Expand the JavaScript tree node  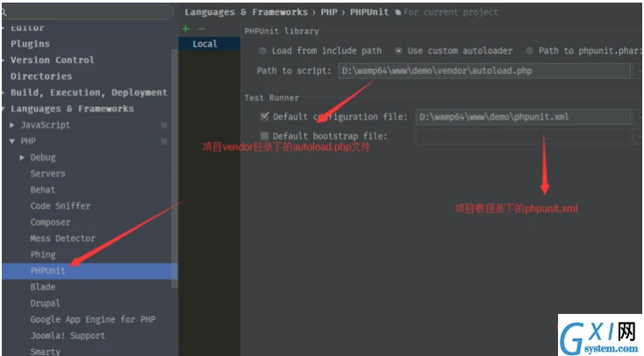[12, 125]
